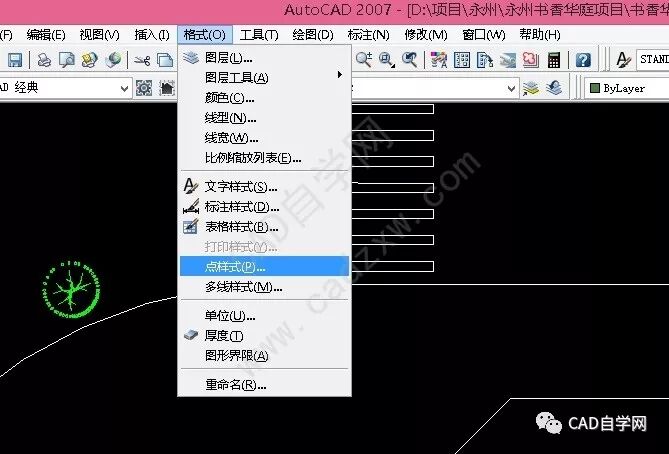669x454 pixels.
Task: Choose 图形界限(A) menu entry
Action: coord(264,355)
